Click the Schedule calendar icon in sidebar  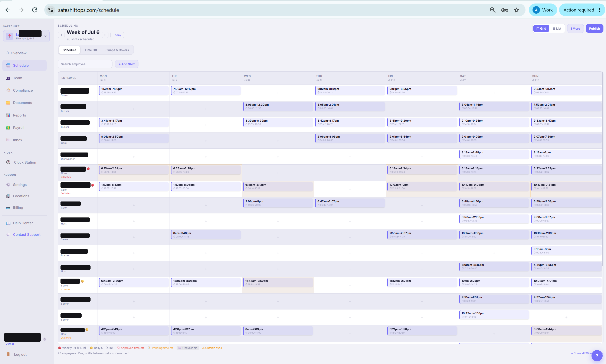click(8, 65)
